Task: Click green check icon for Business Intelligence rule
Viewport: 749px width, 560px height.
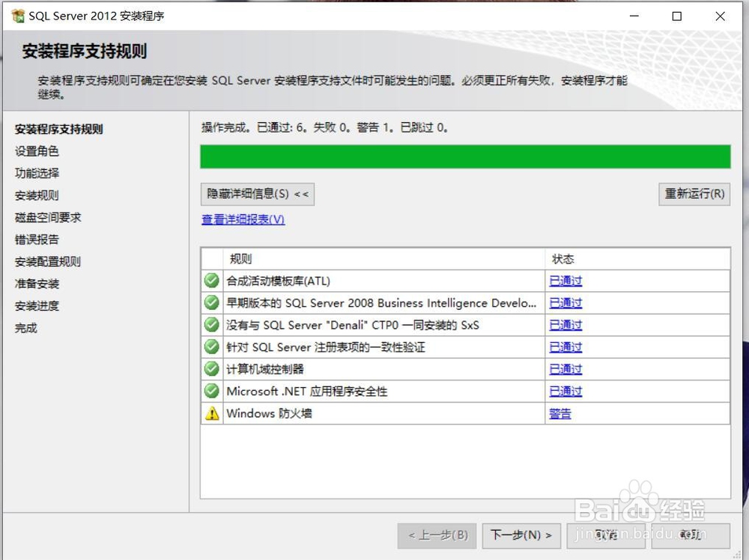Action: (212, 302)
